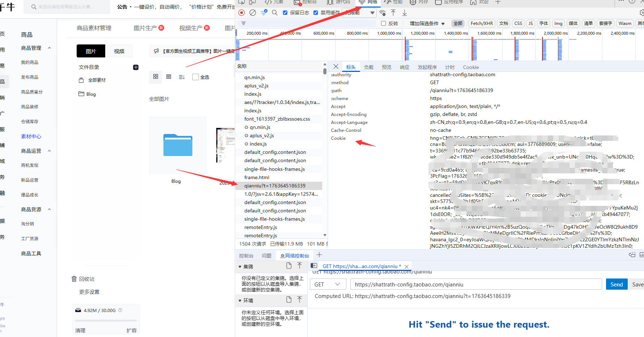Open the network search magnifier
This screenshot has width=644, height=337.
click(x=275, y=13)
